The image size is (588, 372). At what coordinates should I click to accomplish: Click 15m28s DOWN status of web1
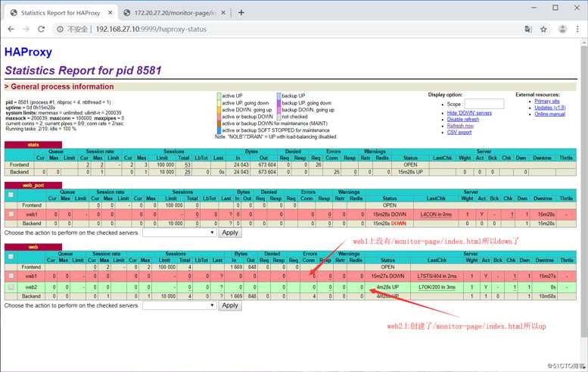(390, 214)
